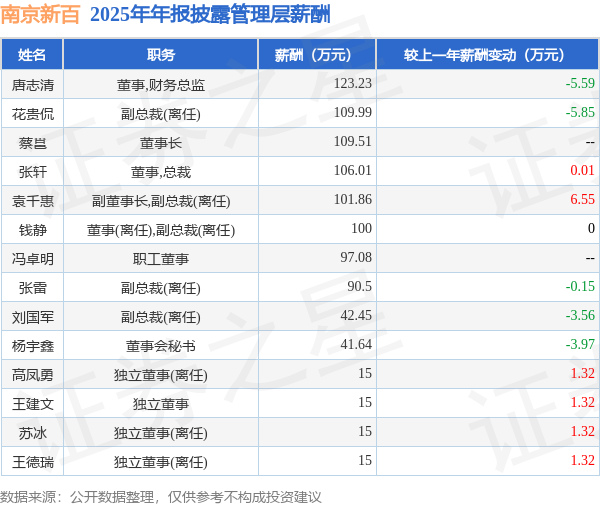Screen dimensions: 600x506
Task: Click salary value 123.23
Action: [353, 83]
